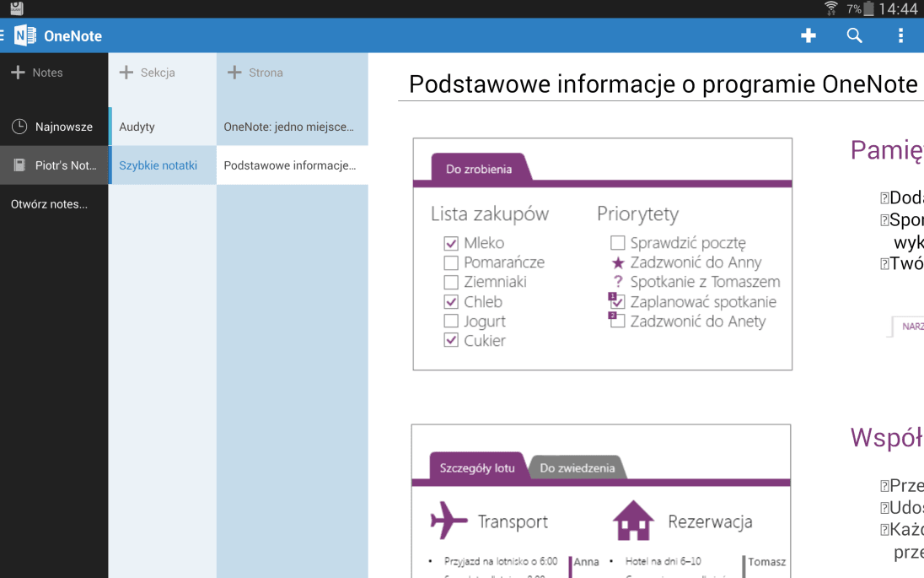Switch to the Do zwiedzenia tab

click(577, 467)
